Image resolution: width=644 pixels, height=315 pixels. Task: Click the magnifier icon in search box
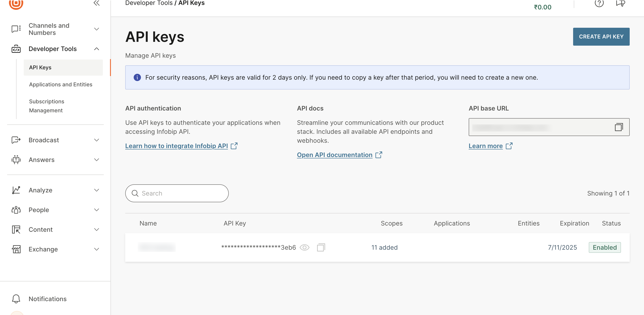point(135,193)
